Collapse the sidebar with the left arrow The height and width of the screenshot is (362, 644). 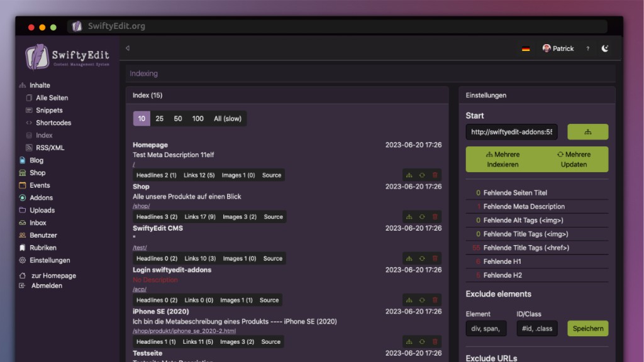tap(128, 48)
